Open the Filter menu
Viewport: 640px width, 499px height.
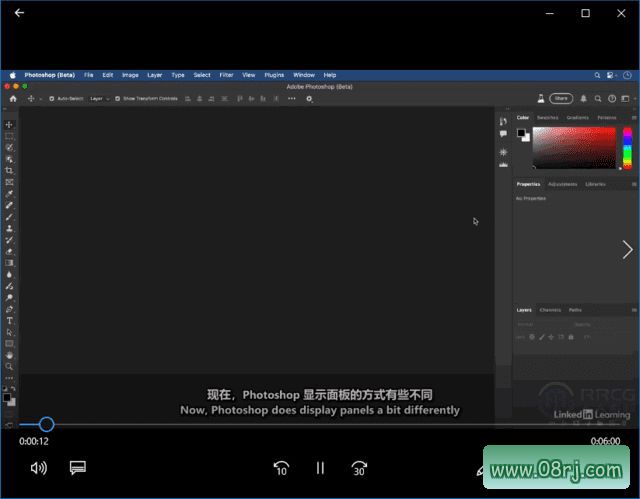pos(226,75)
